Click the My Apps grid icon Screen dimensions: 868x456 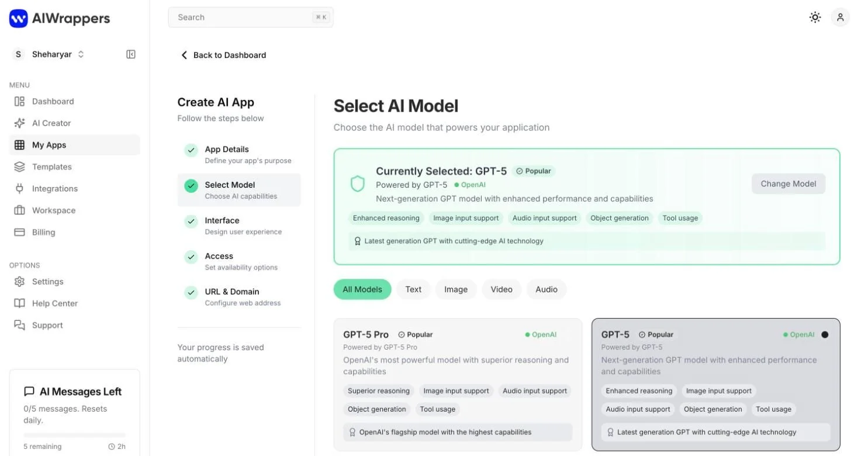pyautogui.click(x=19, y=145)
